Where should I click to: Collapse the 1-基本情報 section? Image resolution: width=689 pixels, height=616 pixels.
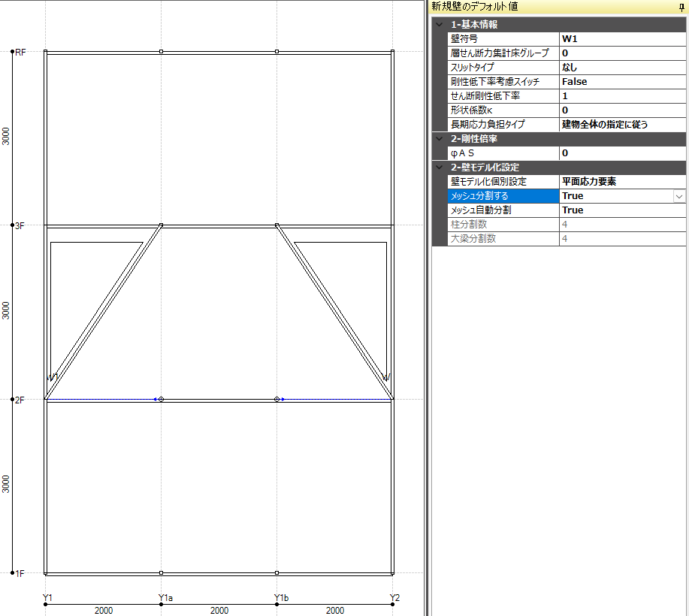coord(440,25)
